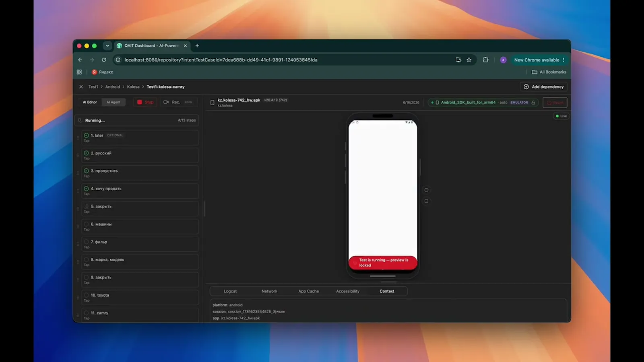This screenshot has width=644, height=362.
Task: Close the test case editor with X icon
Action: 81,87
